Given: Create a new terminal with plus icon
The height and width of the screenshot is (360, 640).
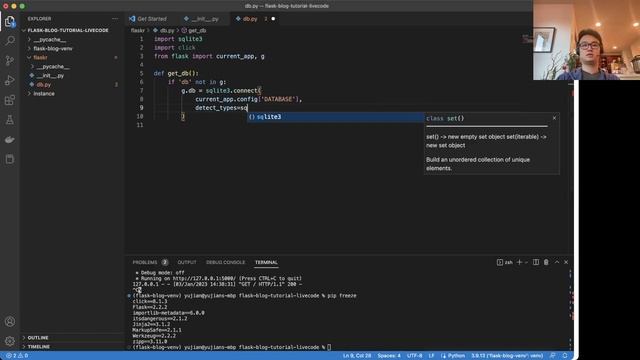Looking at the screenshot, I should (x=519, y=262).
